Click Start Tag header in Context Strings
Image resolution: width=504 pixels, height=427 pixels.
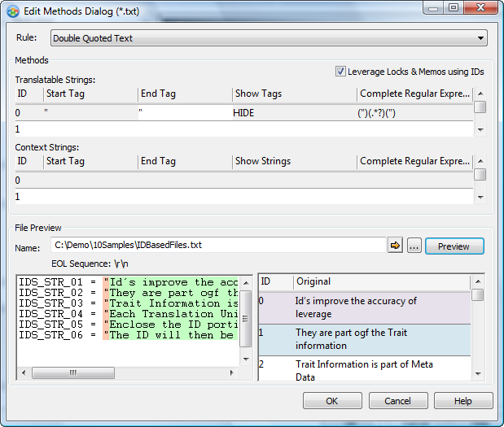(x=90, y=161)
